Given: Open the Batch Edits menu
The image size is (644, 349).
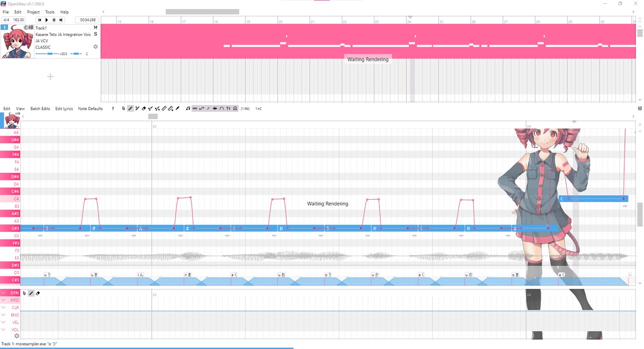Looking at the screenshot, I should click(40, 108).
